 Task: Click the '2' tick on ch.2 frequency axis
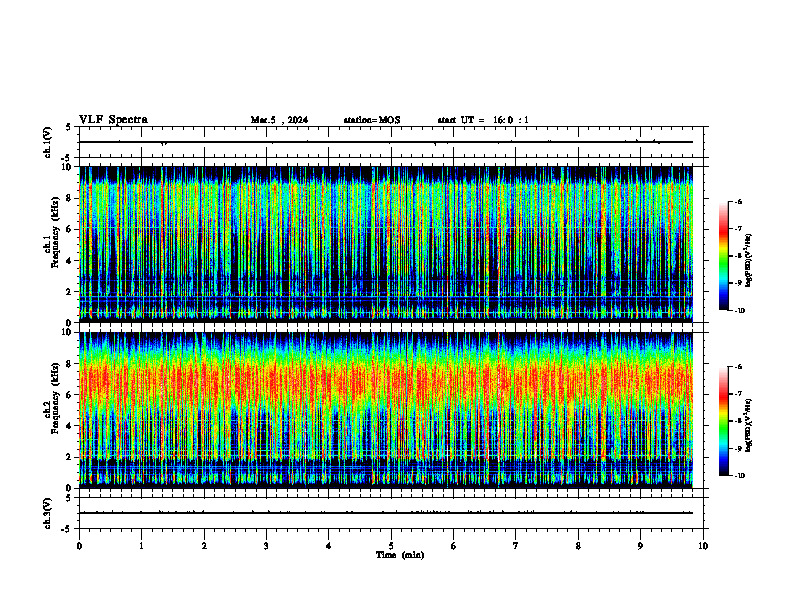click(x=70, y=457)
